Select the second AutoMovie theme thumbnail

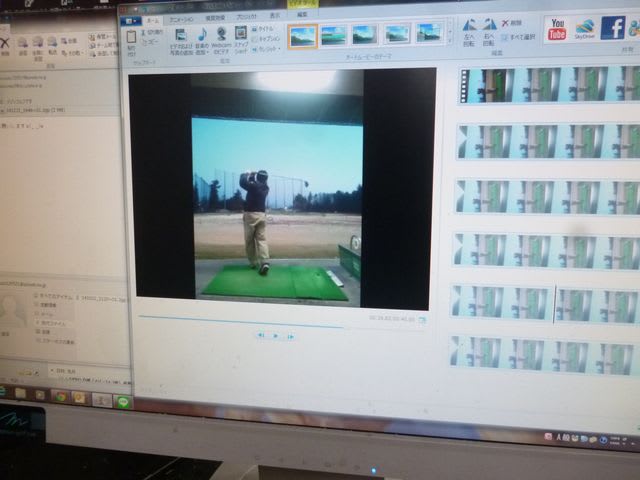pyautogui.click(x=334, y=36)
